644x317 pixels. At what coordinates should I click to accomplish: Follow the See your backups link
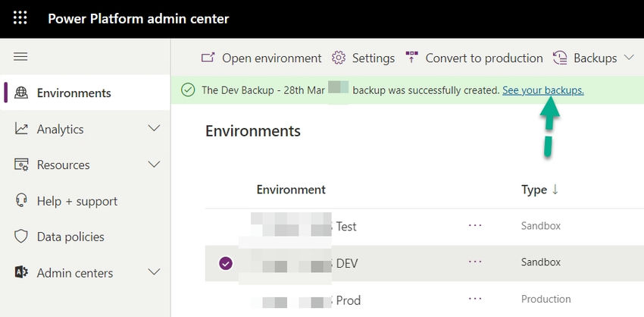point(542,90)
